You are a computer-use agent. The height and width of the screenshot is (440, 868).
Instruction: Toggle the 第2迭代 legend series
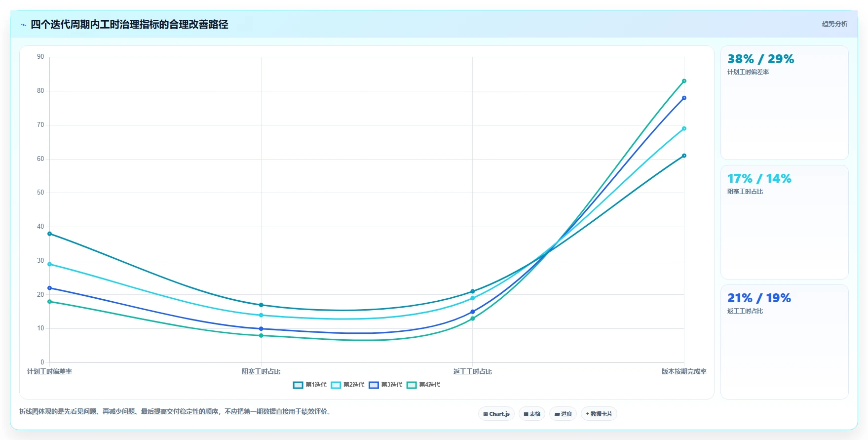348,385
